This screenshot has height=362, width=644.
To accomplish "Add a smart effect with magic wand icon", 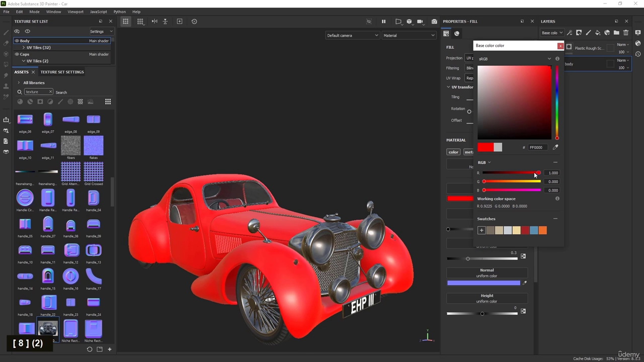I will (x=570, y=33).
